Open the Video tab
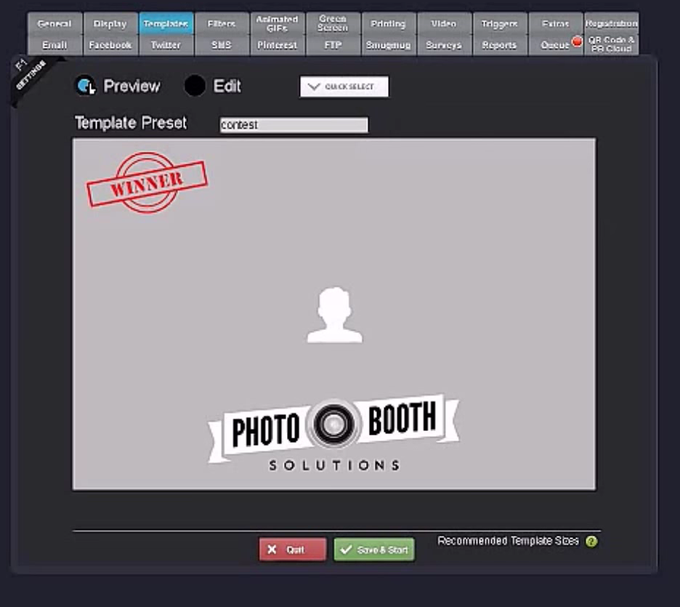The image size is (680, 607). coord(444,23)
